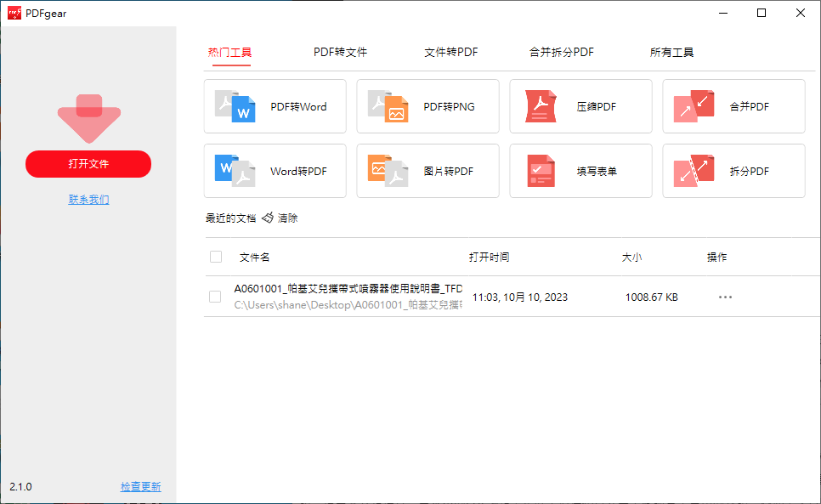This screenshot has width=821, height=504.
Task: Click the 合并PDF label text
Action: [750, 107]
